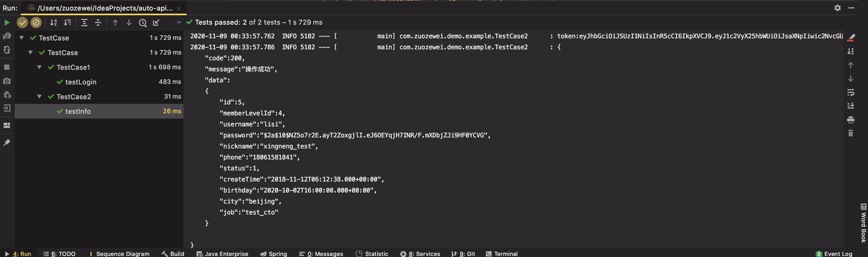The width and height of the screenshot is (868, 257).
Task: Dump threads with camera icon
Action: tap(7, 81)
